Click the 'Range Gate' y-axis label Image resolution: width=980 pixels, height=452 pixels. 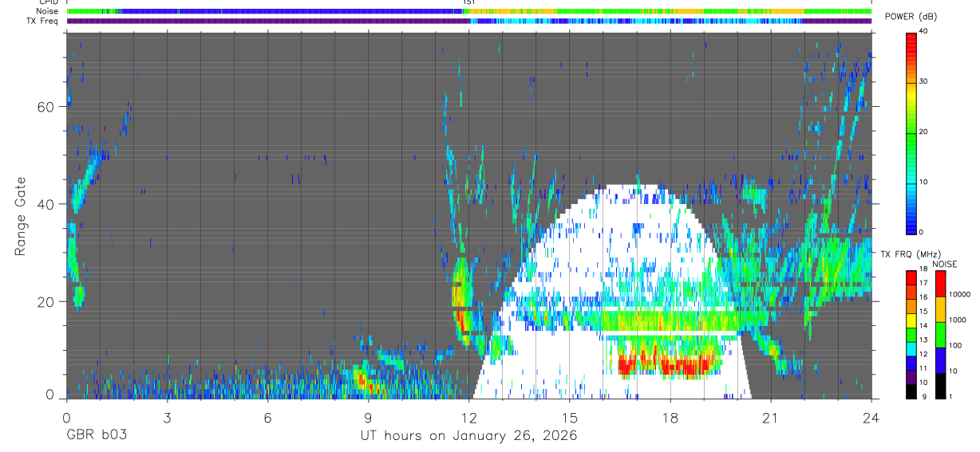pos(21,216)
